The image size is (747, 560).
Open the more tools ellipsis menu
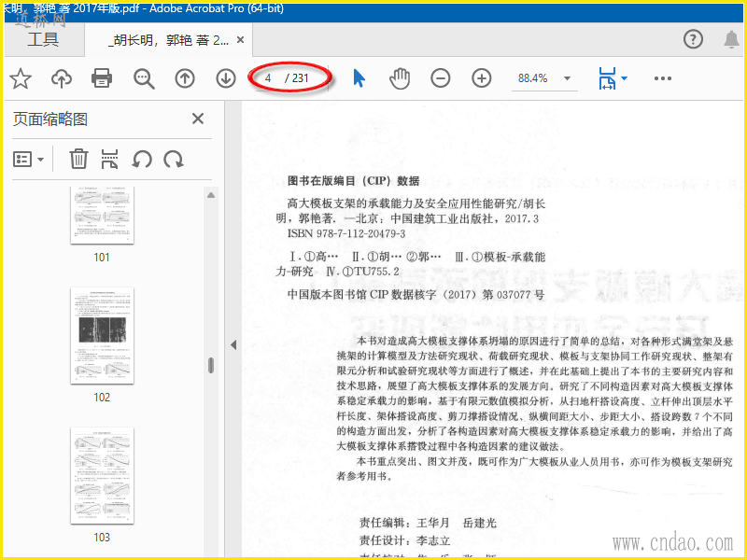click(x=663, y=78)
